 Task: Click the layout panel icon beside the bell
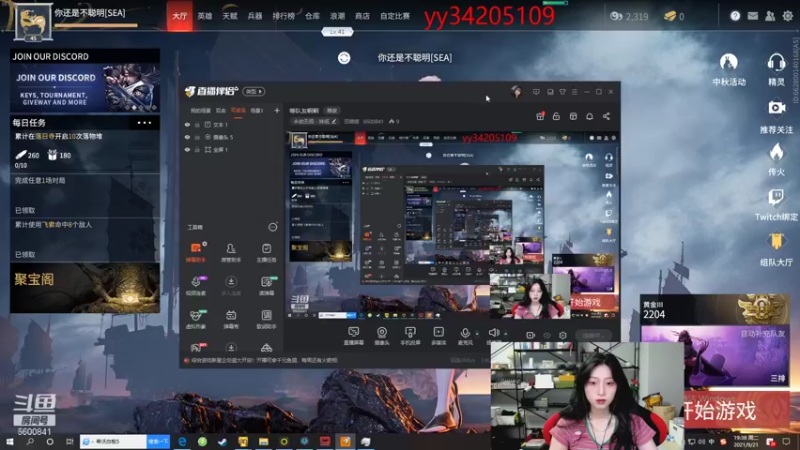point(573,116)
